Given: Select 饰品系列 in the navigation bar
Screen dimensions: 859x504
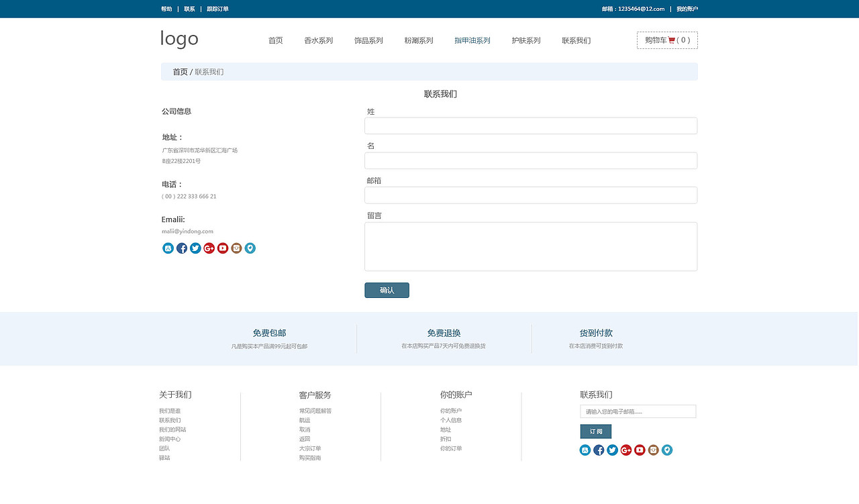Looking at the screenshot, I should click(368, 40).
